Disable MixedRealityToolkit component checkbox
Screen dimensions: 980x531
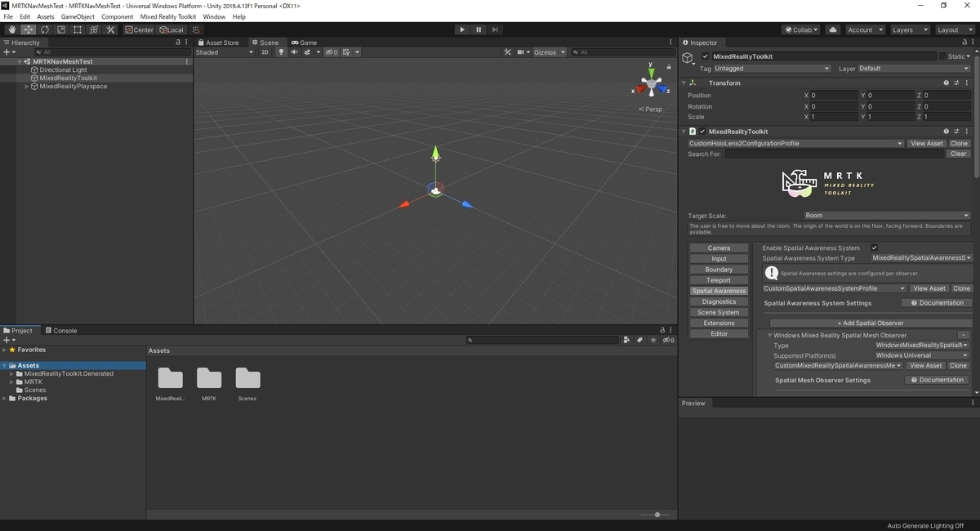702,131
